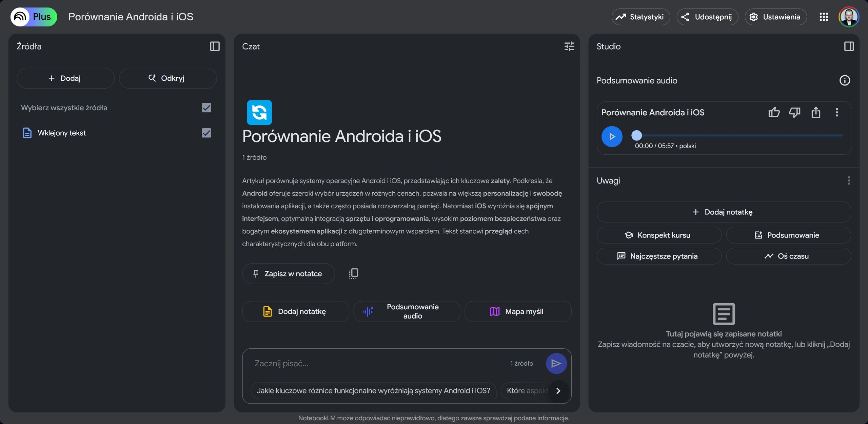Open the Google apps grid
The height and width of the screenshot is (424, 868).
click(824, 17)
